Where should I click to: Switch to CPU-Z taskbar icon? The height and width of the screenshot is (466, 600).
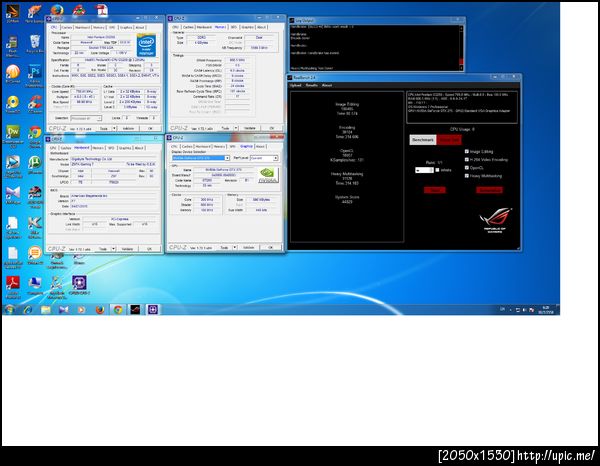coord(153,310)
